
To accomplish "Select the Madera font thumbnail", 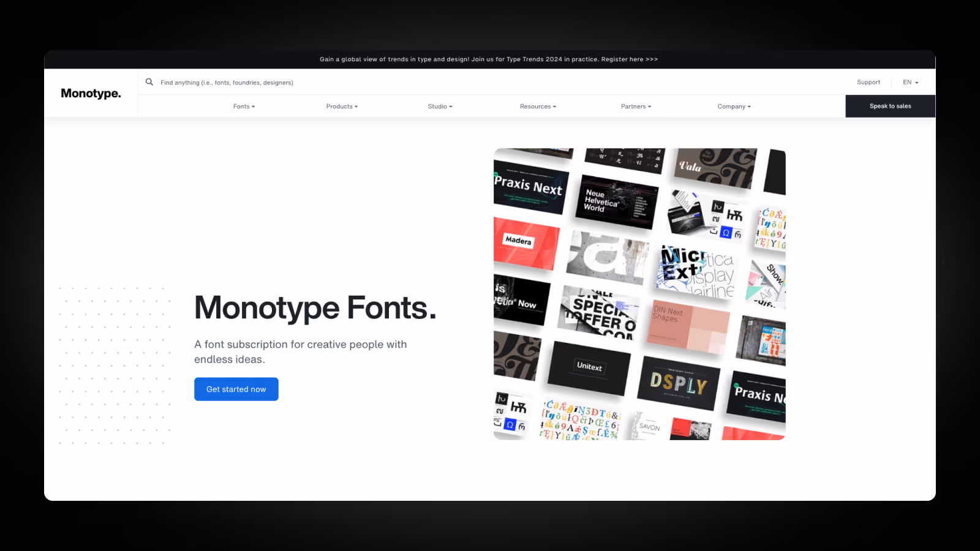I will [526, 243].
